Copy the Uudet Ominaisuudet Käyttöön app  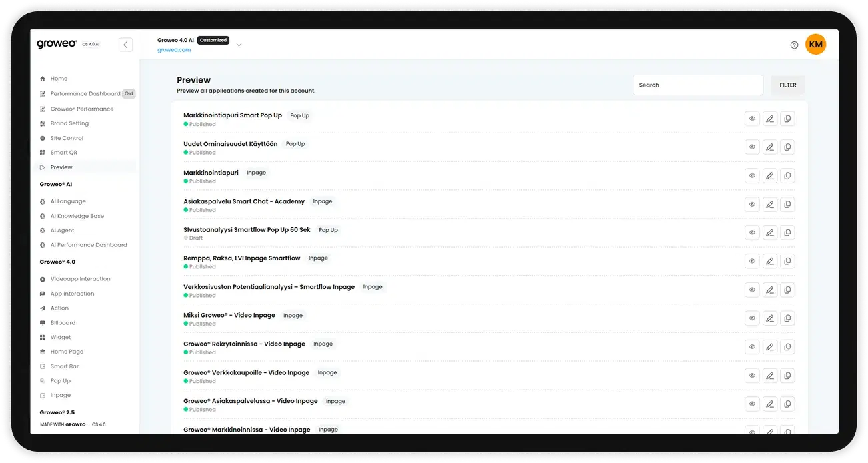pos(787,147)
